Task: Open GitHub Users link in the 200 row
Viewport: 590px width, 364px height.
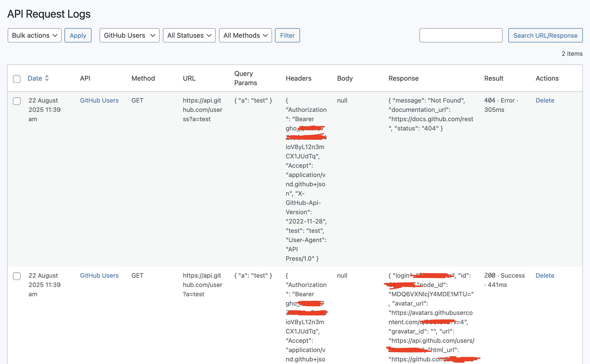Action: pos(99,276)
